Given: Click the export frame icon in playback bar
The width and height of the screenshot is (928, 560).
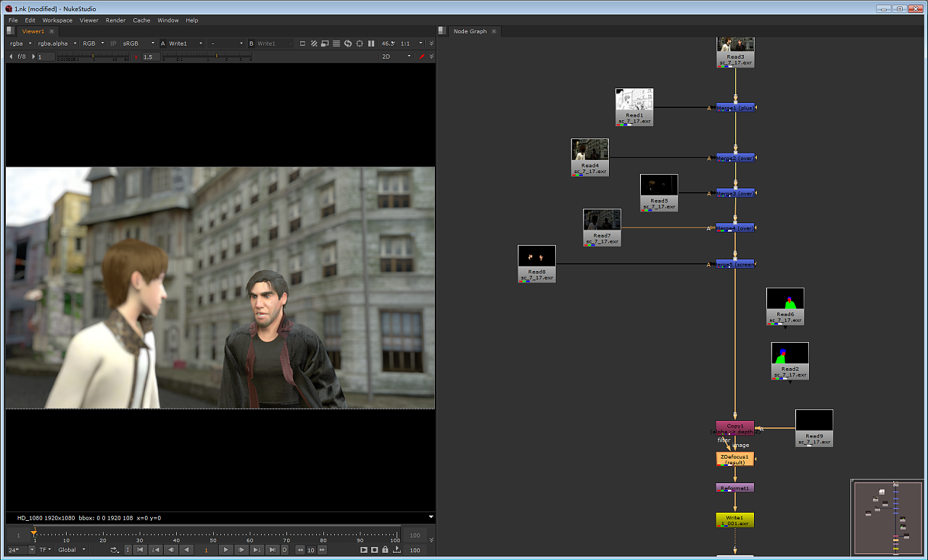Looking at the screenshot, I should click(397, 550).
